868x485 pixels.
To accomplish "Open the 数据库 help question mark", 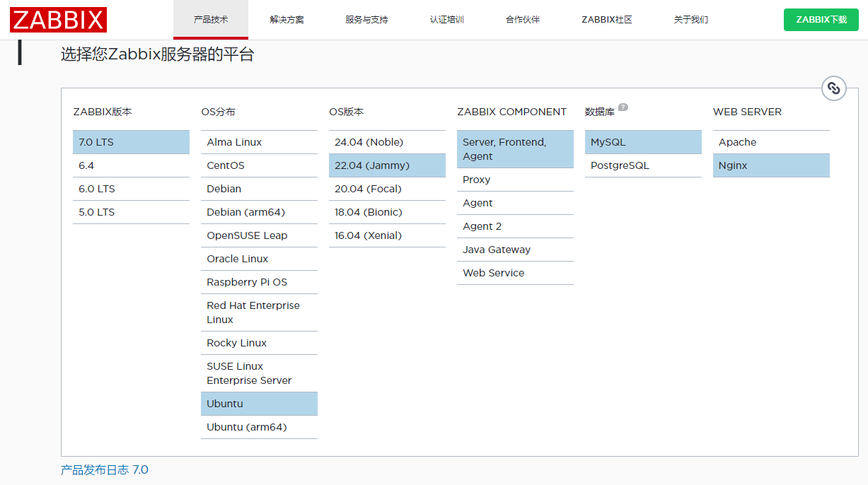I will coord(623,106).
